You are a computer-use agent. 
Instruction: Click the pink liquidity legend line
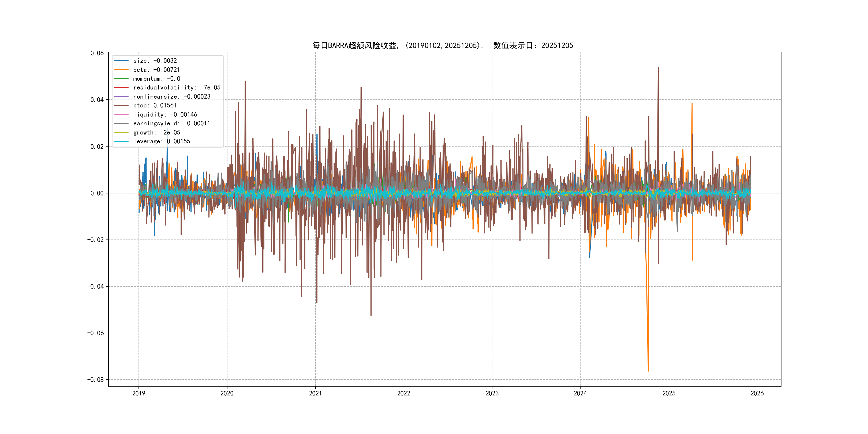tap(121, 115)
